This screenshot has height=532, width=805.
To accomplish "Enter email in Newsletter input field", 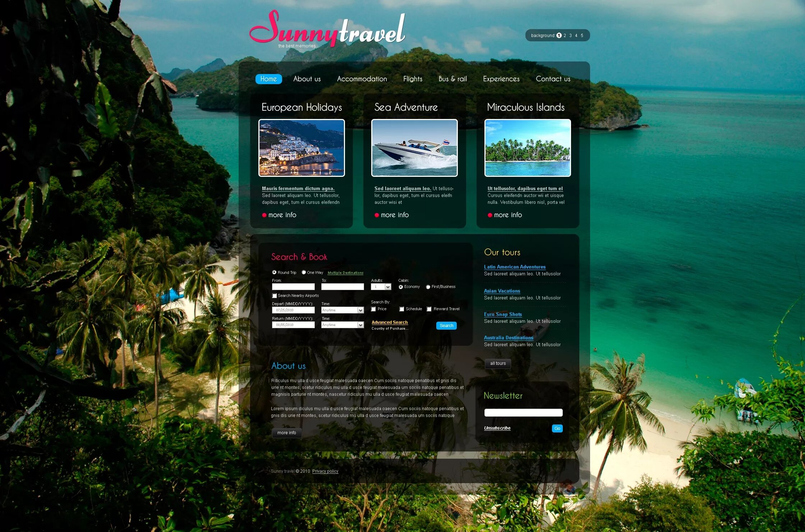I will point(524,413).
